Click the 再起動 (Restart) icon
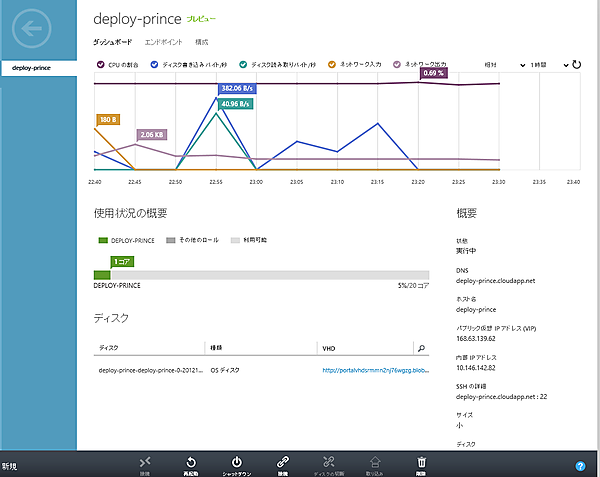The image size is (600, 477). 191,462
